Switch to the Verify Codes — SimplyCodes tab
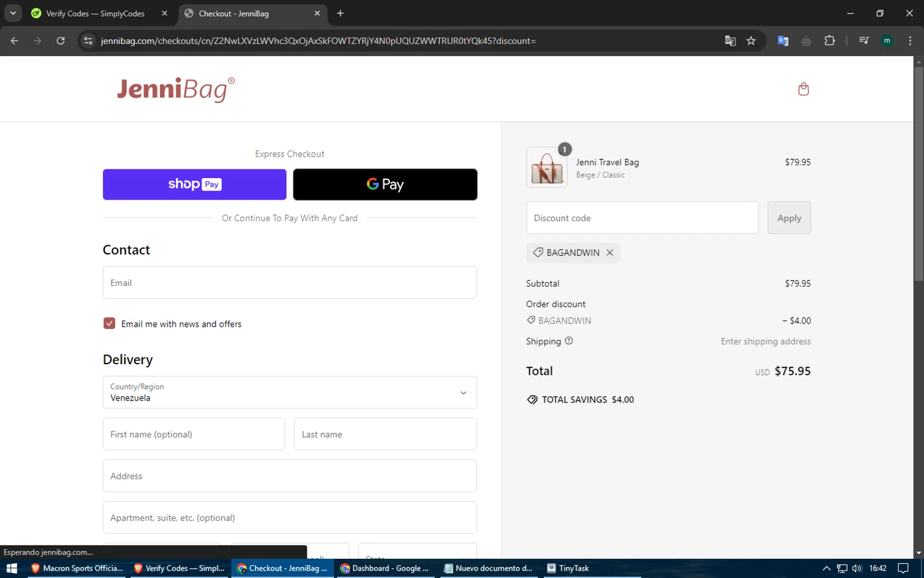 tap(100, 14)
